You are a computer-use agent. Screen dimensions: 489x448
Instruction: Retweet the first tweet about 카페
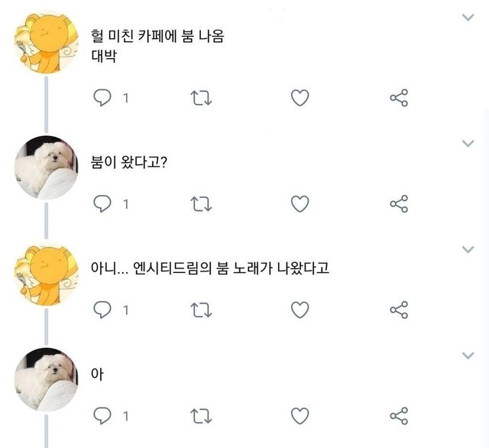199,98
